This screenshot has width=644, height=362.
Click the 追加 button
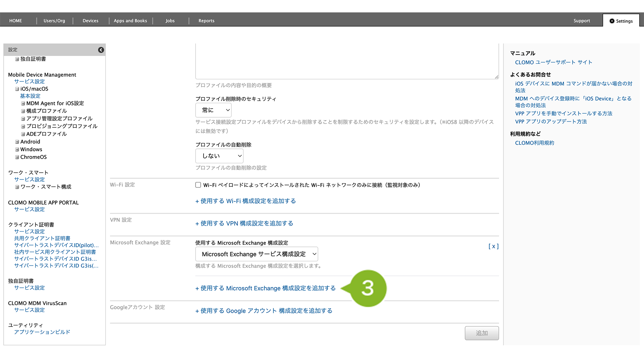[481, 333]
